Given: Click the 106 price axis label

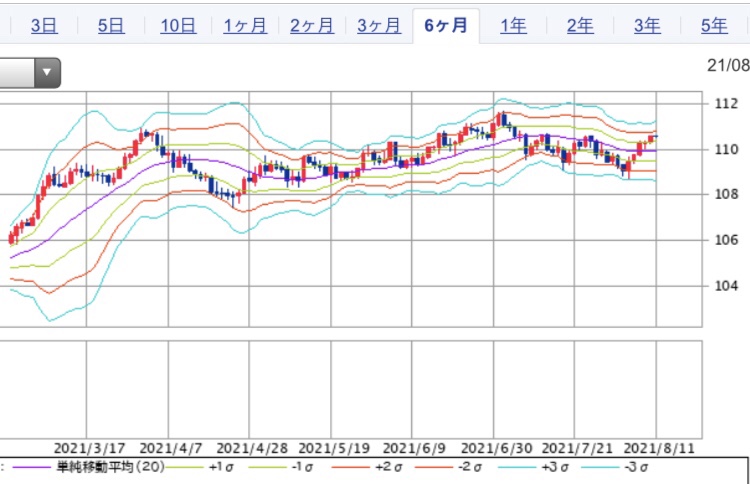Looking at the screenshot, I should coord(726,240).
